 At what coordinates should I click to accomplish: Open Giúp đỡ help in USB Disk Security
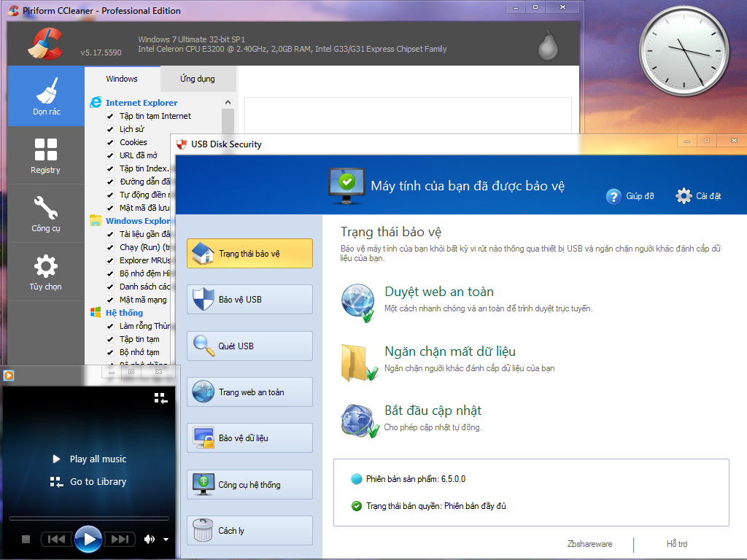630,196
